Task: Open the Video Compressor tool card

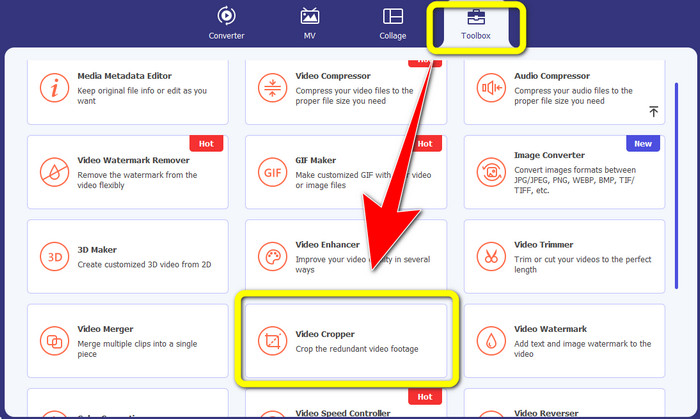Action: coord(346,92)
